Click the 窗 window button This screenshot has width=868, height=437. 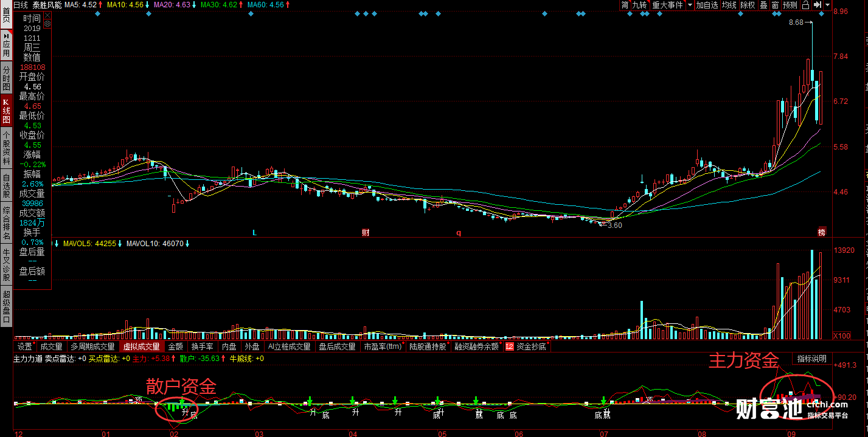tap(775, 5)
